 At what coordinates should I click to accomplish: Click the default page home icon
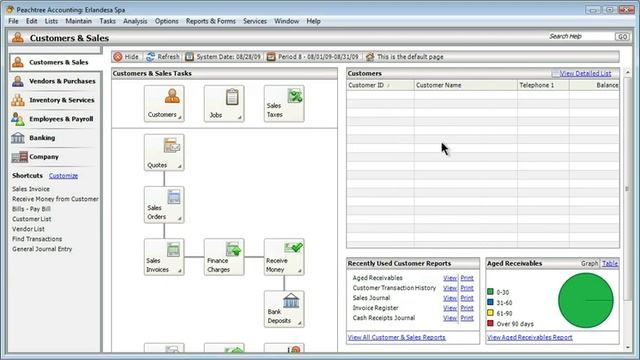point(370,57)
